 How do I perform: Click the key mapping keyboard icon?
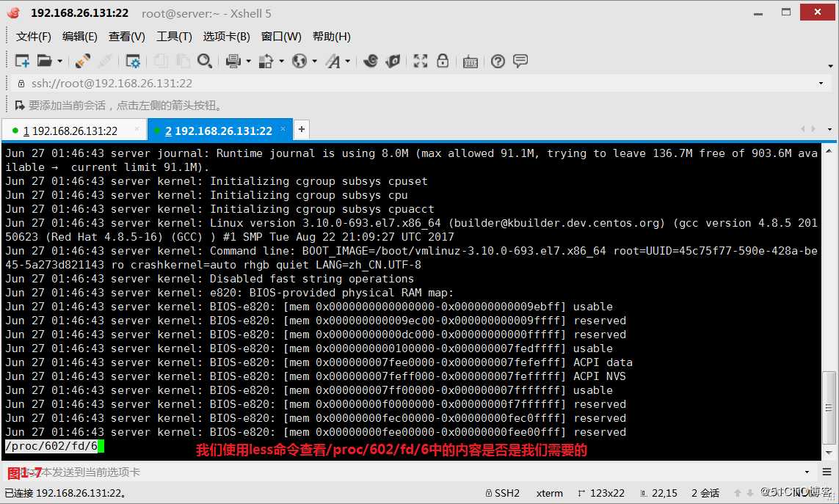click(x=471, y=62)
